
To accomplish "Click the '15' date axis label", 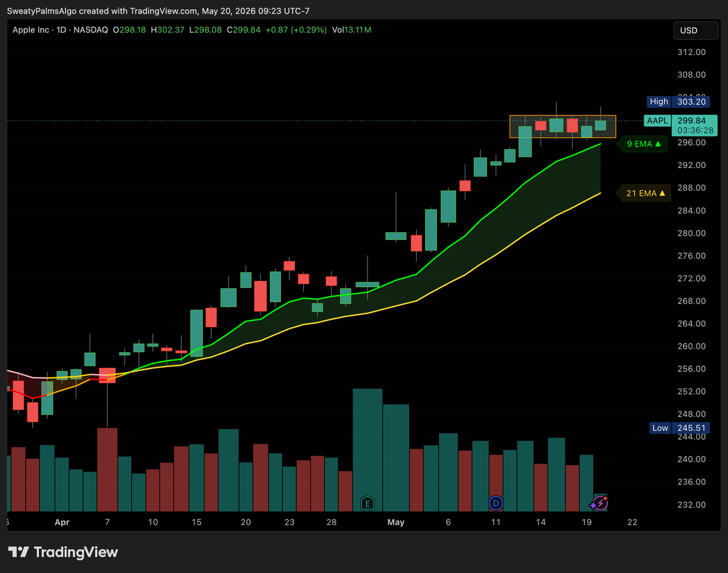I will [x=197, y=522].
